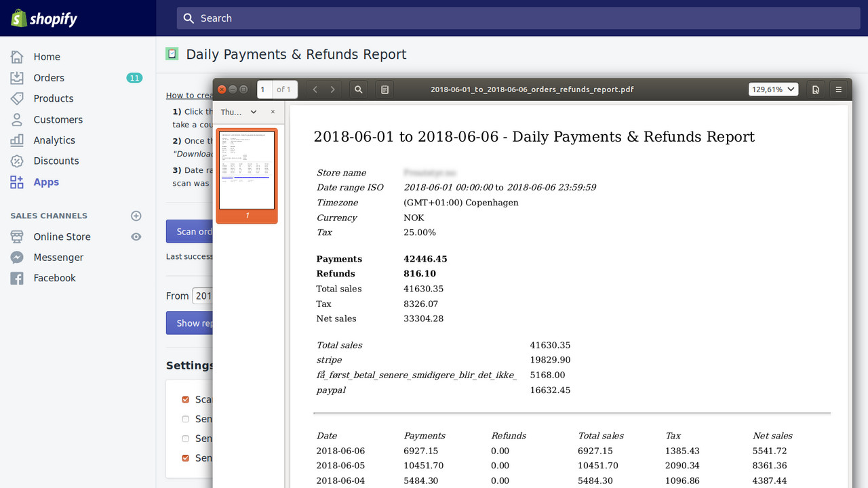Click the Shopify logo
868x488 pixels.
click(x=45, y=18)
